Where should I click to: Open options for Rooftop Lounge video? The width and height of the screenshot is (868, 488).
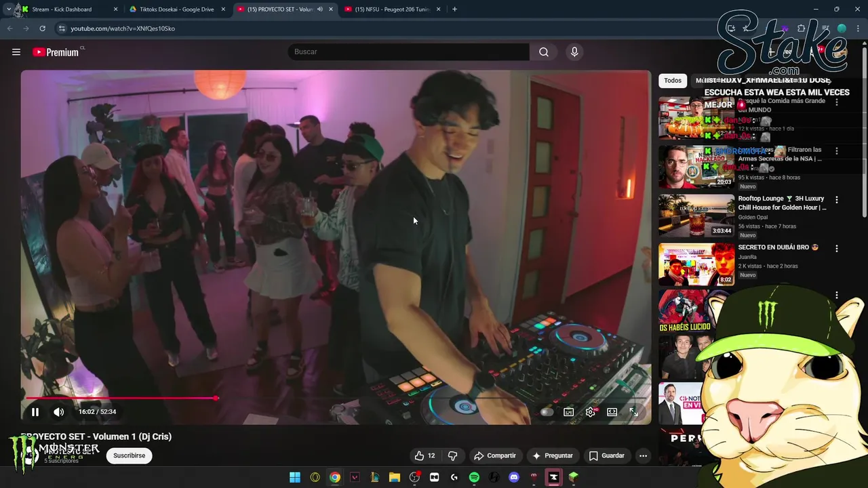click(837, 200)
